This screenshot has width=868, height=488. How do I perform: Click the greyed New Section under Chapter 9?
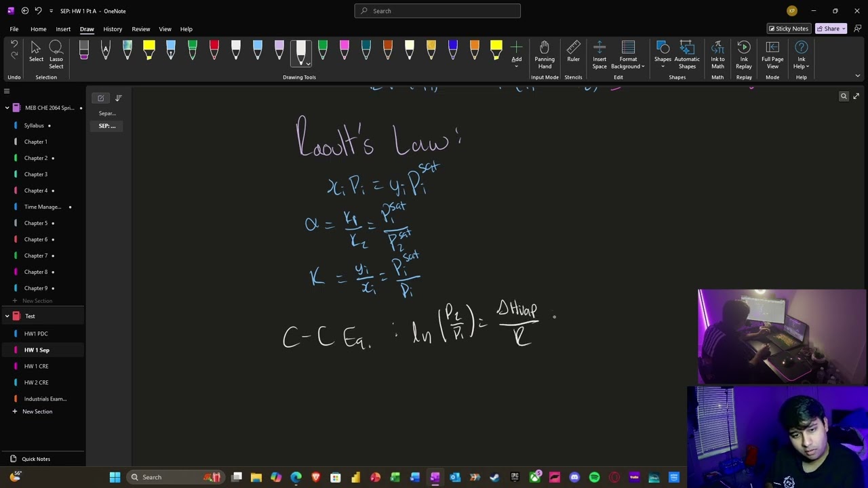point(37,301)
